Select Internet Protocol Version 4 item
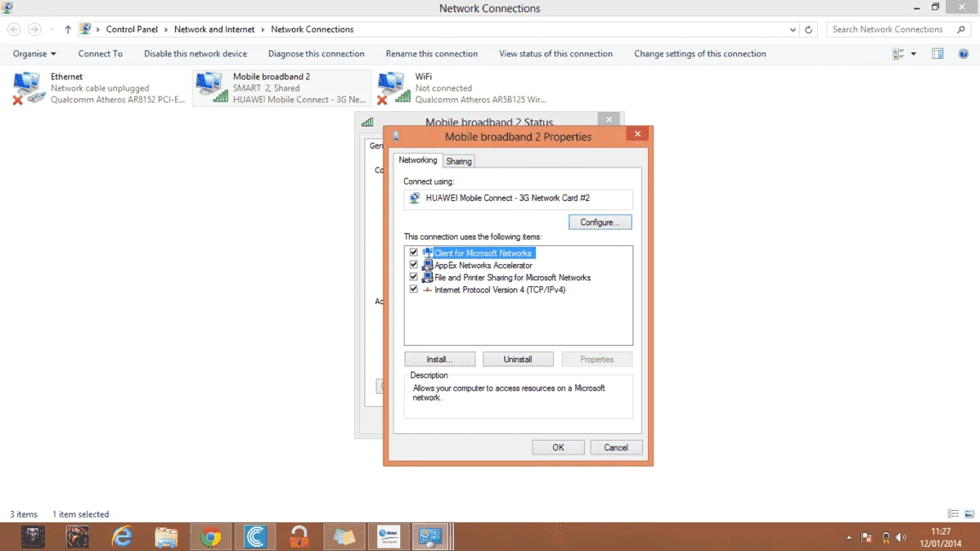 499,290
